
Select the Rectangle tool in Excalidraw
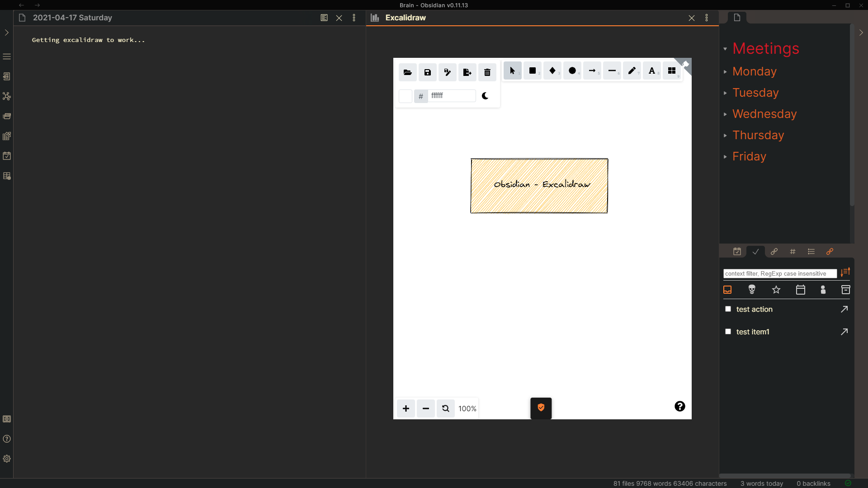coord(533,71)
